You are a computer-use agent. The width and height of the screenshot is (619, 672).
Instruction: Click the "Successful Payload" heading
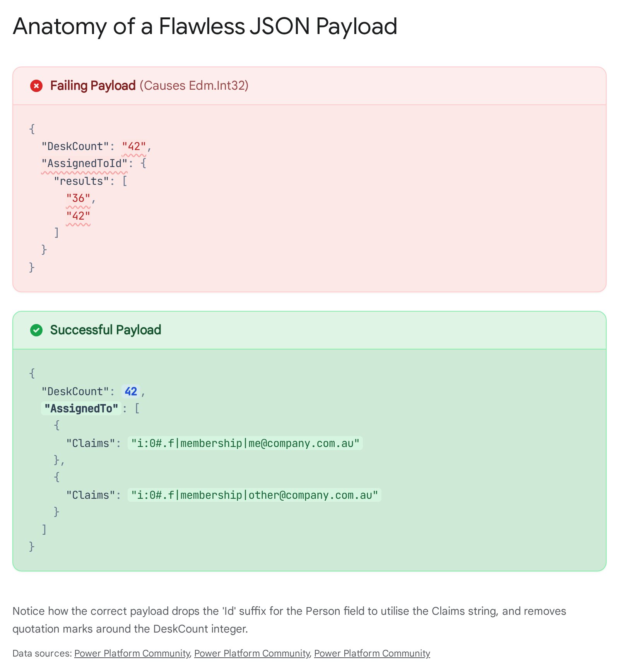point(106,330)
